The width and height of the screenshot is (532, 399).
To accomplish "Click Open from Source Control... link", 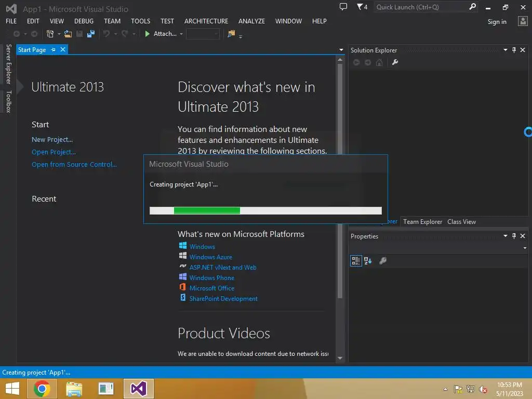I will [x=74, y=164].
